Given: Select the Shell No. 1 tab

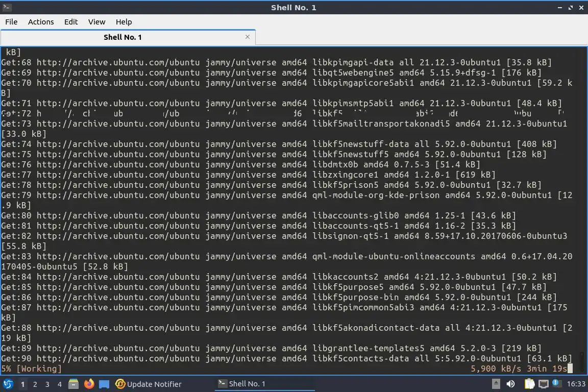Looking at the screenshot, I should 128,37.
